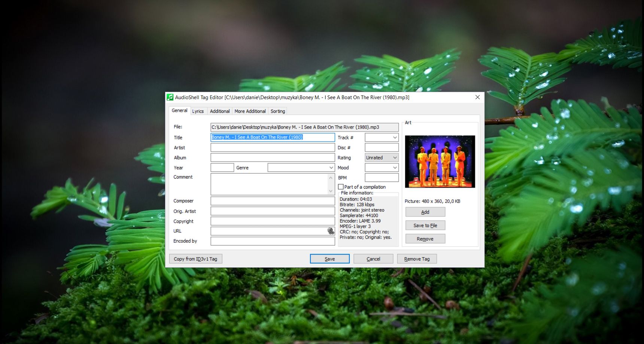Click the 'Channels: joint stereo' text
Viewport: 644px width, 344px height.
tap(362, 210)
